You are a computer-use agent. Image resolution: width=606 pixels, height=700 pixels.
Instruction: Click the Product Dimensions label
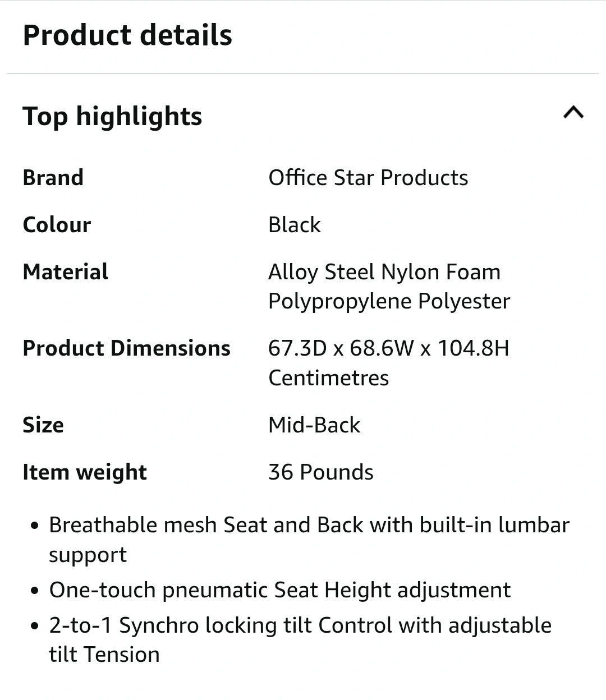point(126,348)
